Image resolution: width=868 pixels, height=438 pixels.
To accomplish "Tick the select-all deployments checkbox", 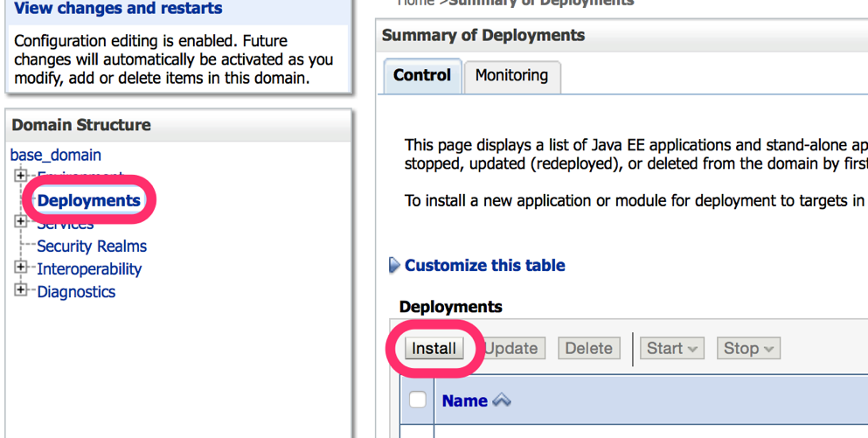I will pyautogui.click(x=418, y=400).
